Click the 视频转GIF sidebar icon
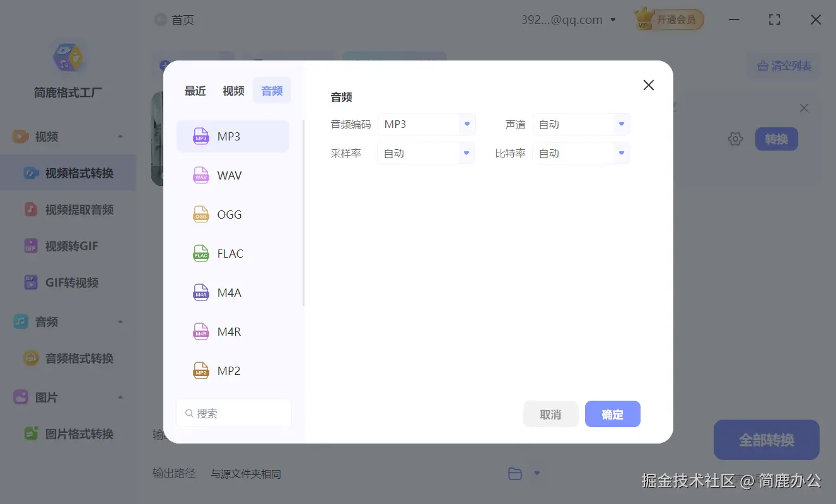Viewport: 836px width, 504px height. click(31, 246)
